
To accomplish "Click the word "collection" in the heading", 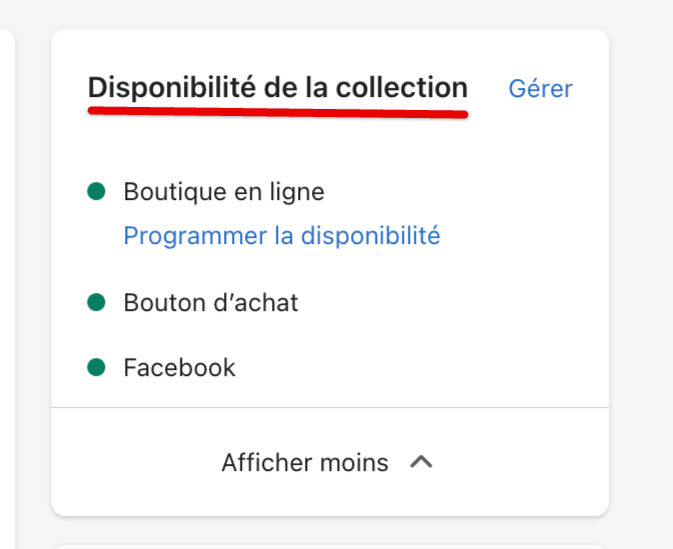I will click(401, 88).
